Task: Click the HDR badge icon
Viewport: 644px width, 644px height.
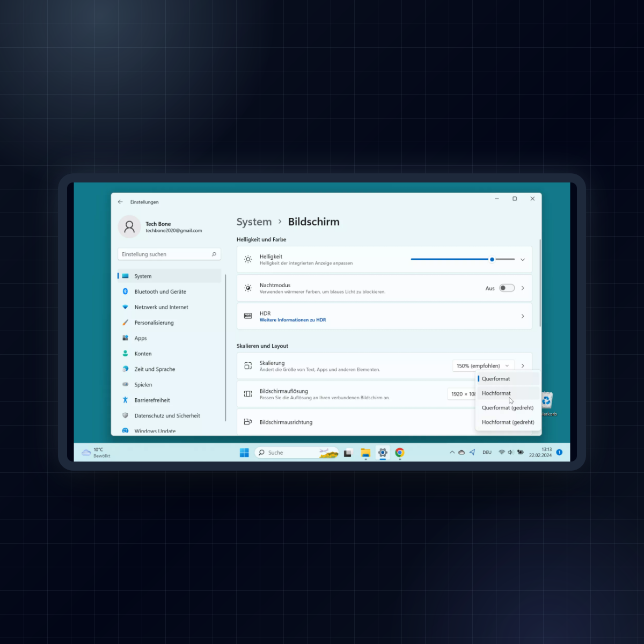Action: (x=248, y=316)
